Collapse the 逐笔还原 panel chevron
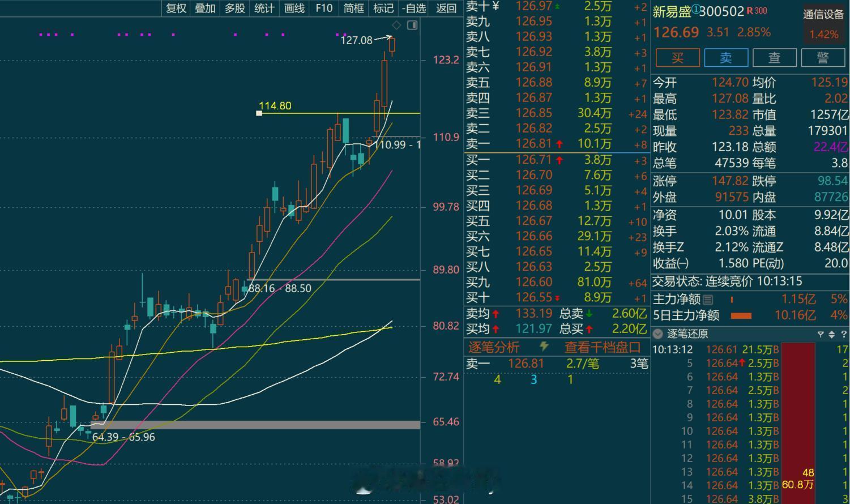The image size is (850, 504). pyautogui.click(x=657, y=334)
